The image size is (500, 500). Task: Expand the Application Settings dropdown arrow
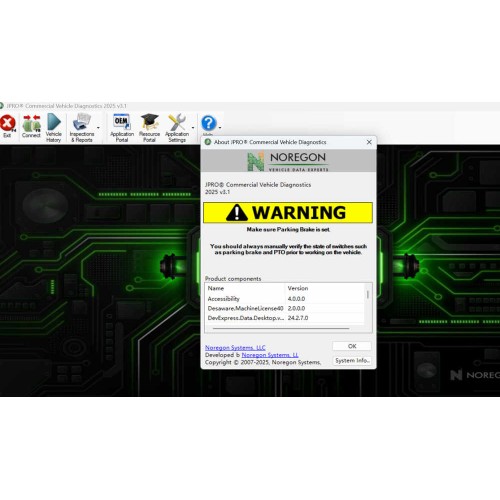click(x=193, y=128)
